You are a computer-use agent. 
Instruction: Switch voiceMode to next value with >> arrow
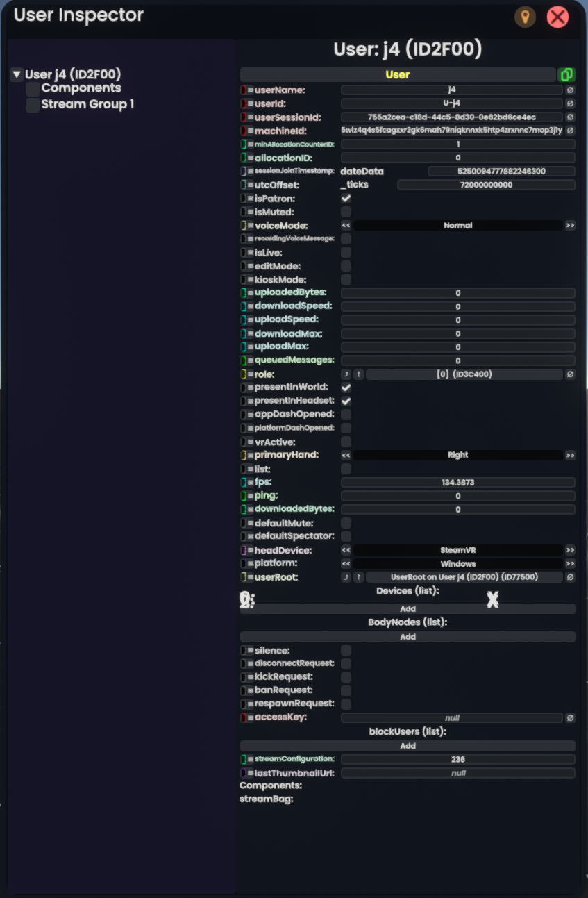570,226
